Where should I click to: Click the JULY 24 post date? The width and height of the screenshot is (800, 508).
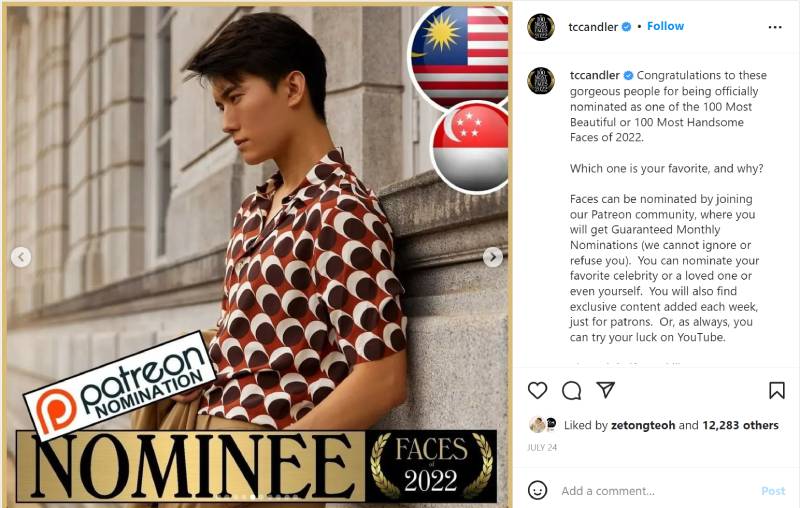click(542, 447)
